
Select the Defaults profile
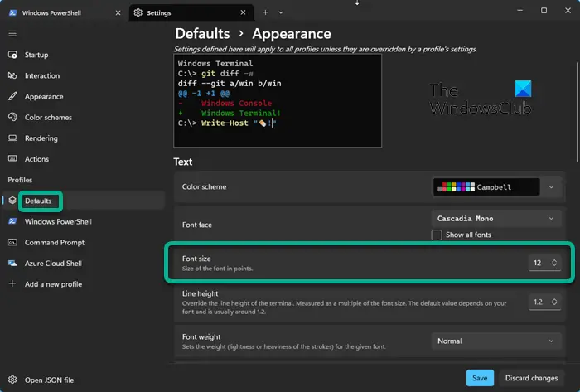pos(84,201)
